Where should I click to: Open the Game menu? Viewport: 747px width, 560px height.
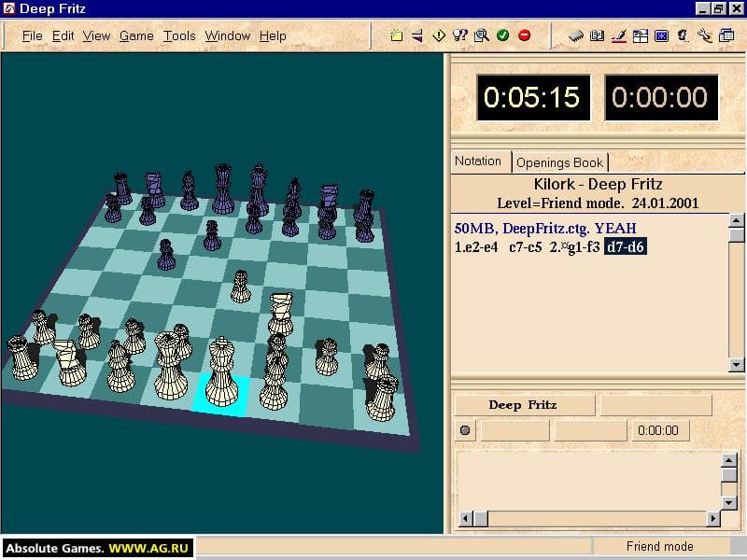pyautogui.click(x=136, y=35)
